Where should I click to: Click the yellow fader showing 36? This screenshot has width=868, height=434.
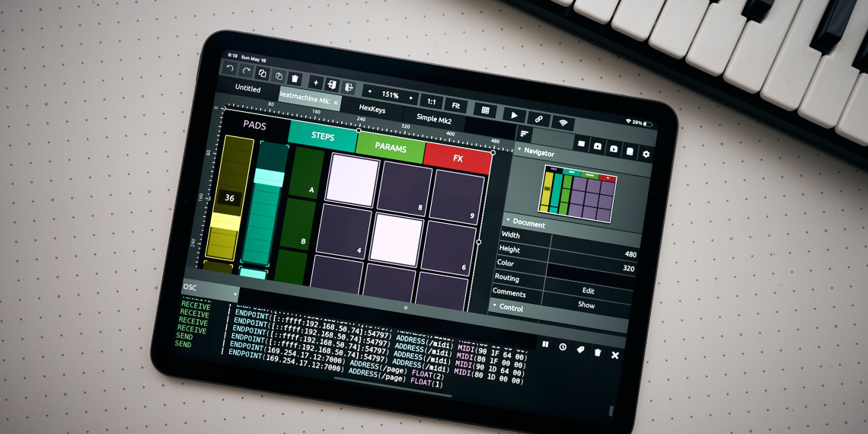[x=230, y=198]
